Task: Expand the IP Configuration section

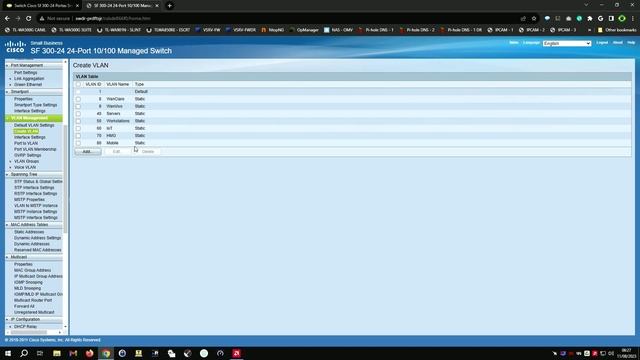Action: [7, 320]
